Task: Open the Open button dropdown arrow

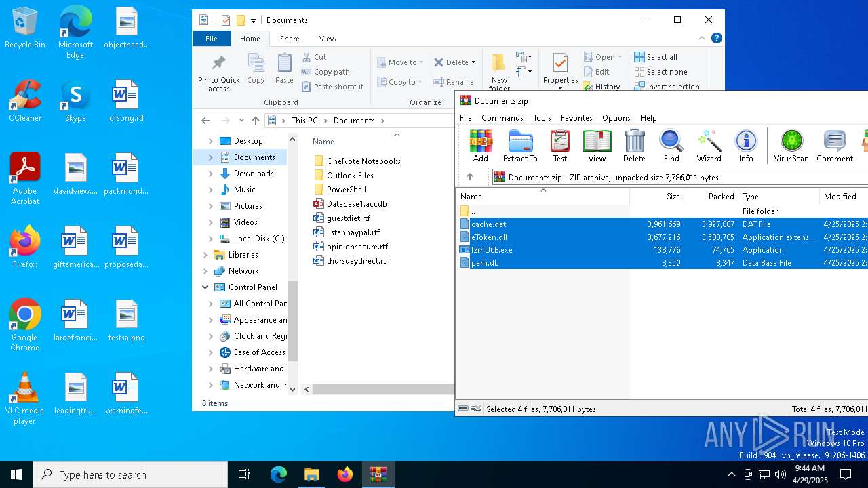Action: click(x=620, y=57)
